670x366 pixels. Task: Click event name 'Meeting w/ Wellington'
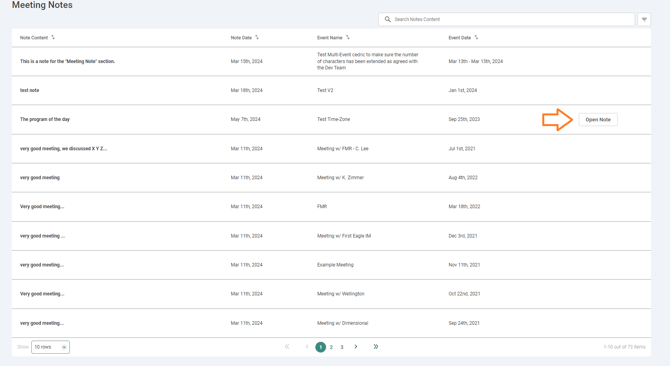pos(341,294)
